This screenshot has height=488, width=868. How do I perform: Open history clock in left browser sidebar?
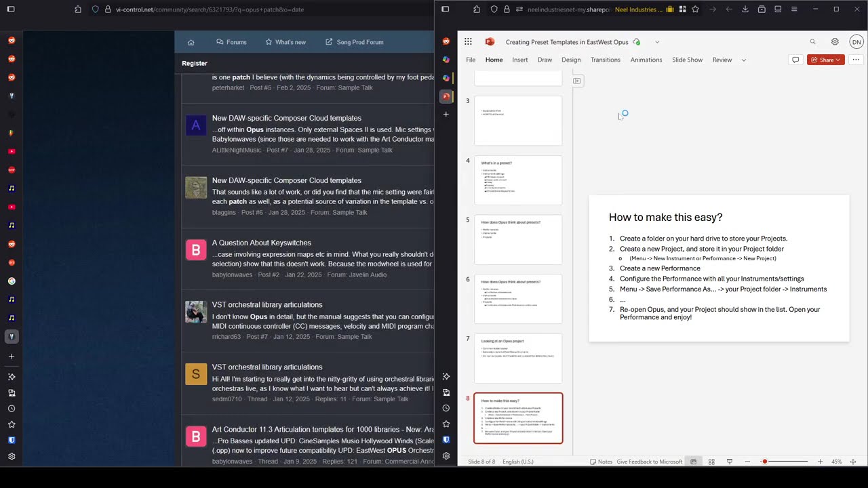pos(12,409)
